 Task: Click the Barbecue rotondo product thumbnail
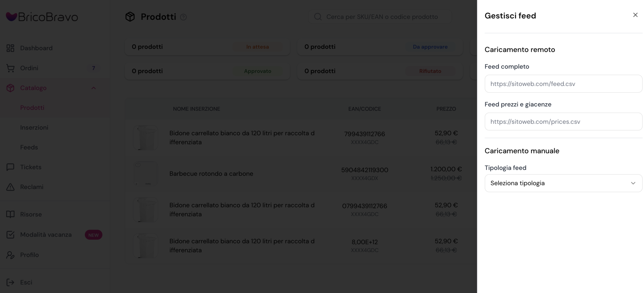[145, 174]
